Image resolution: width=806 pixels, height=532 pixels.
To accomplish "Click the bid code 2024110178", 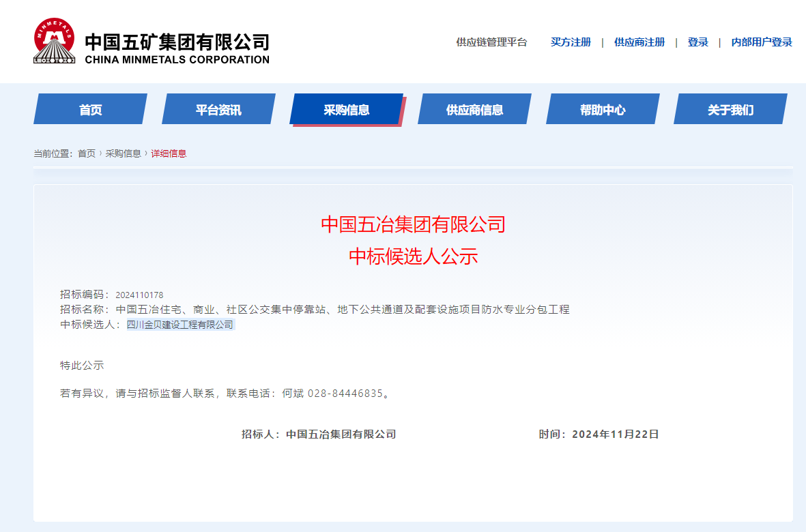I will (x=139, y=295).
